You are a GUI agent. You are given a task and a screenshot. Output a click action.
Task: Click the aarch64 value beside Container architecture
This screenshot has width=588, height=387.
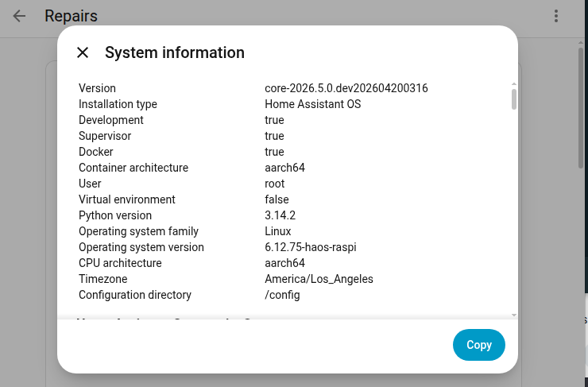coord(284,168)
